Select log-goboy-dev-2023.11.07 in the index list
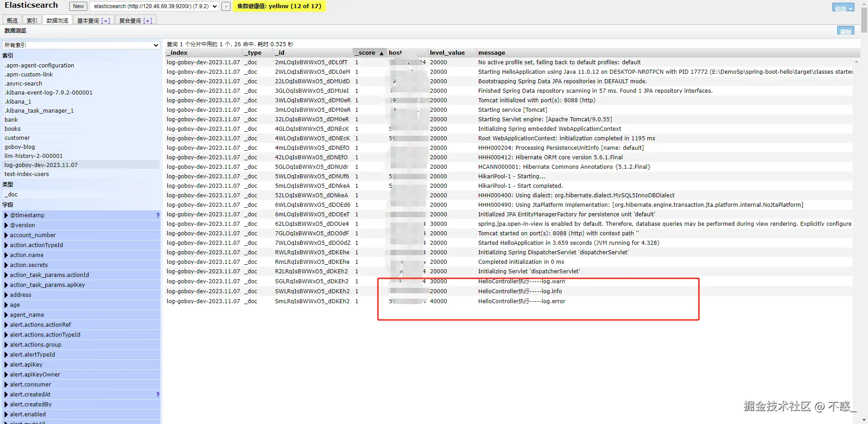Viewport: 868px width, 424px height. [x=81, y=165]
